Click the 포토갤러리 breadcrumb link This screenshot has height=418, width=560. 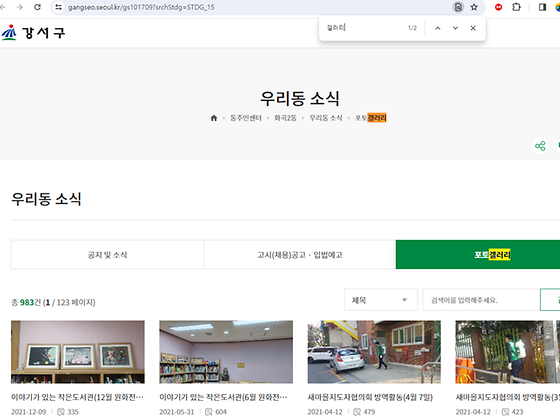coord(371,118)
